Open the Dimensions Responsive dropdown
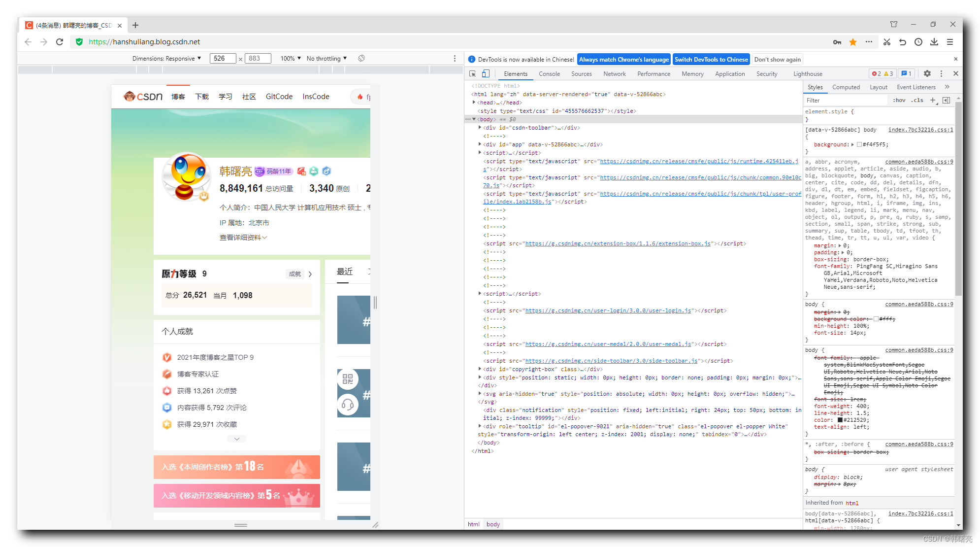980x547 pixels. pos(167,58)
